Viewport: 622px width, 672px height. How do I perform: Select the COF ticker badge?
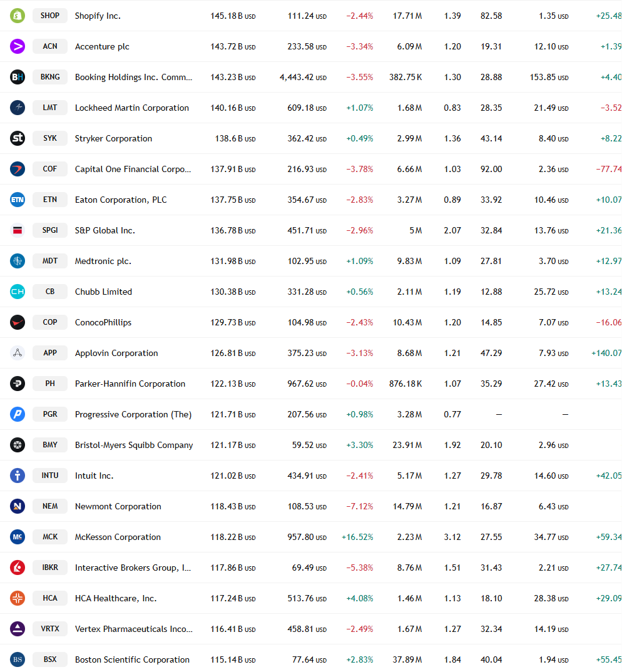point(49,169)
